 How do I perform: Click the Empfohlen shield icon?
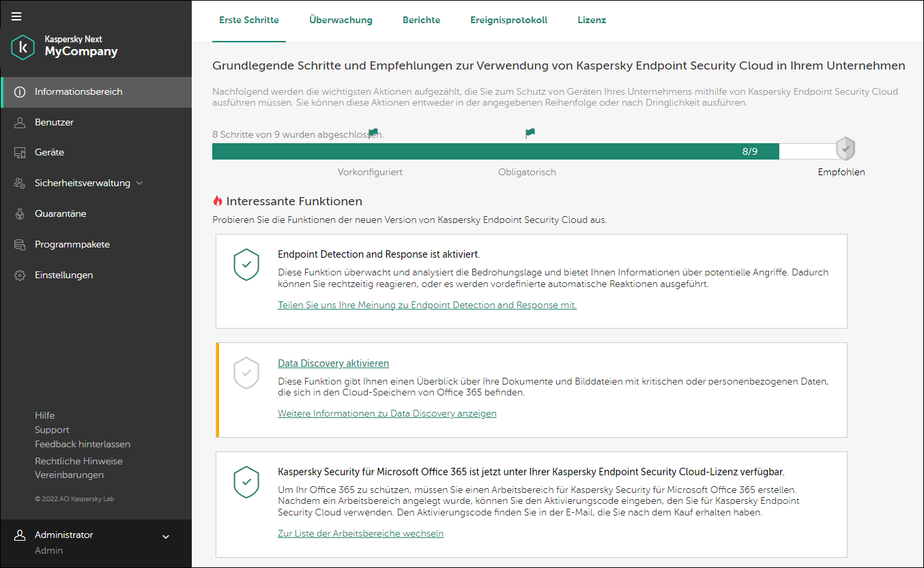(846, 148)
